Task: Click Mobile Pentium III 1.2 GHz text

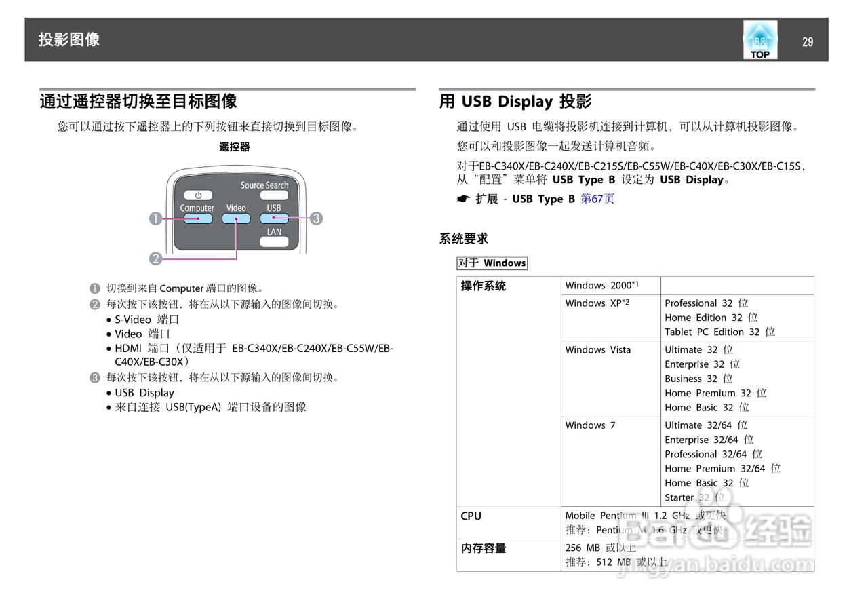Action: click(627, 516)
